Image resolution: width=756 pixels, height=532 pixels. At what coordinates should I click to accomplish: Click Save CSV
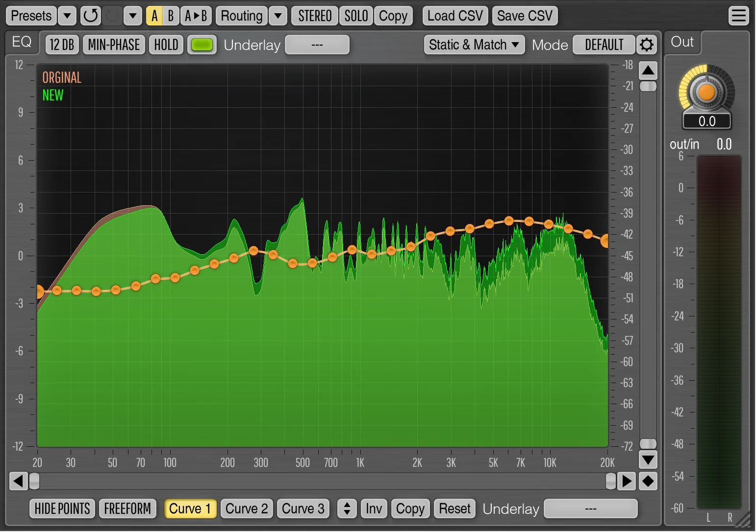[525, 16]
